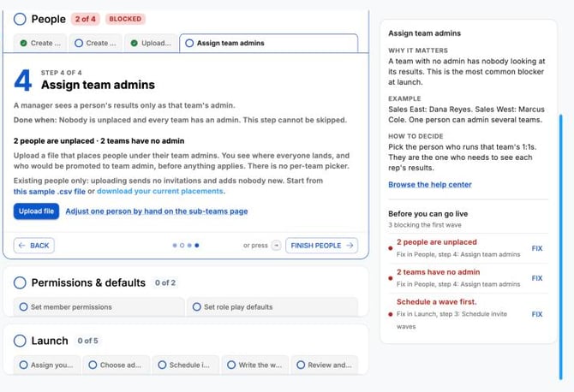This screenshot has height=392, width=574.
Task: Click the bold unplaced and no-admin summary line
Action: pos(99,140)
